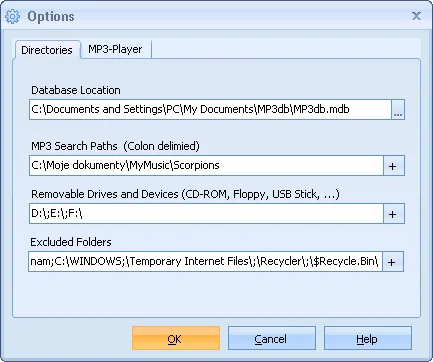The height and width of the screenshot is (362, 433).
Task: Click the MP3 Search Paths input field
Action: coord(206,165)
